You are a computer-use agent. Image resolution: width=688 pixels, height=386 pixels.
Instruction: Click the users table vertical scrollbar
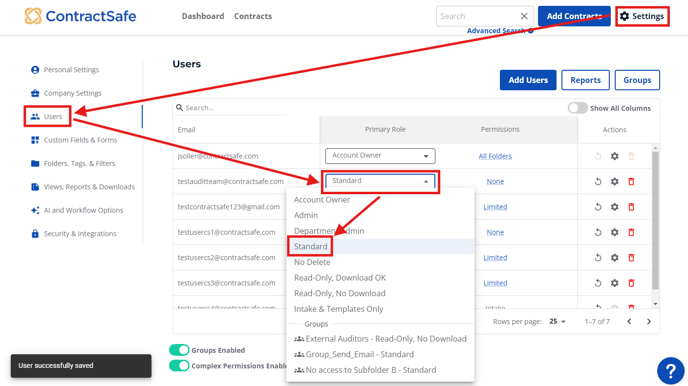(655, 220)
